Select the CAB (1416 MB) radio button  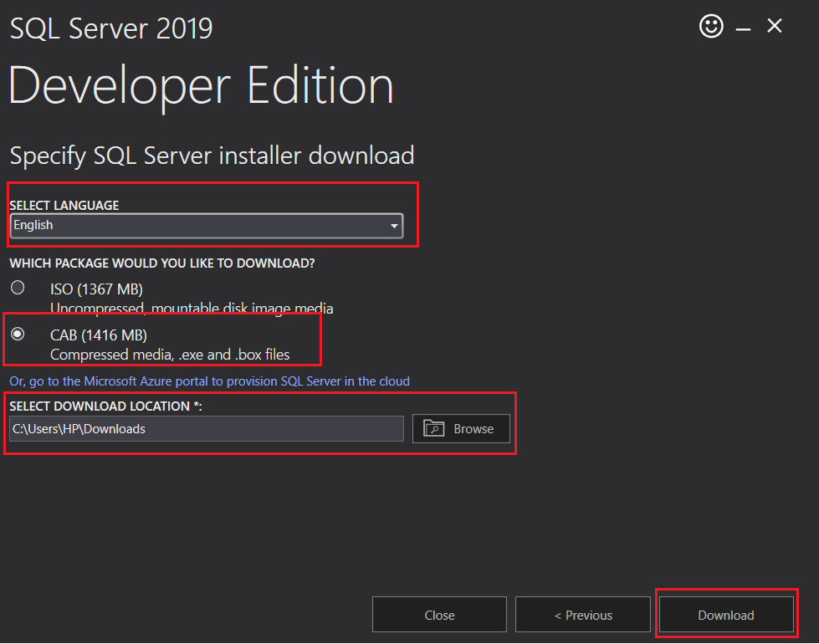[18, 334]
